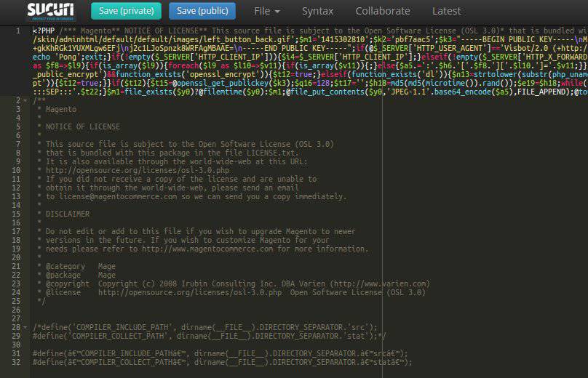Click line 19 'needs please refer to' text
This screenshot has width=588, height=378.
tap(207, 249)
